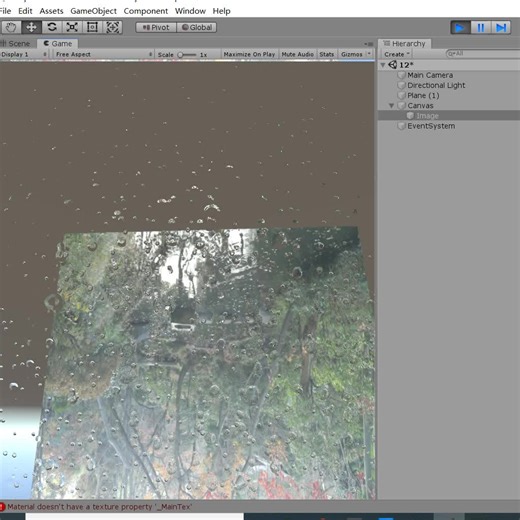
Task: Open the Create dropdown in Hierarchy
Action: pos(396,54)
